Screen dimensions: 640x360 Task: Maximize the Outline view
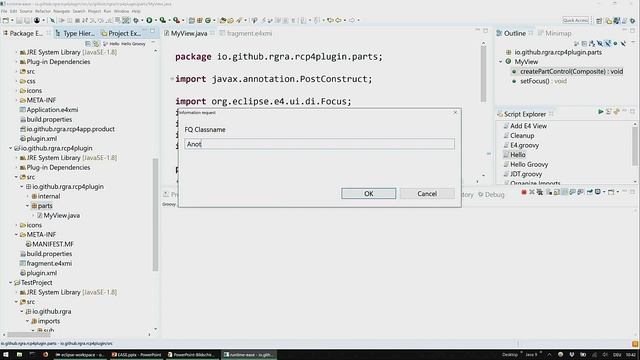[632, 31]
